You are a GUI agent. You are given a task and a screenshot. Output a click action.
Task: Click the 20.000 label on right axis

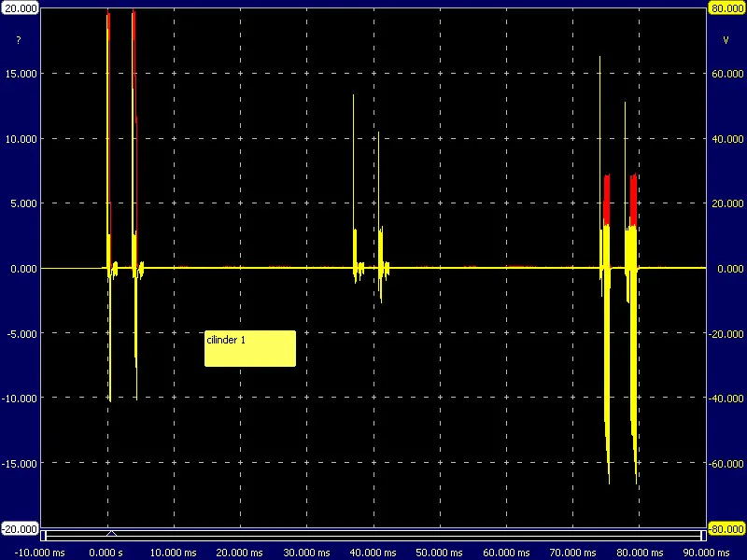pos(727,203)
